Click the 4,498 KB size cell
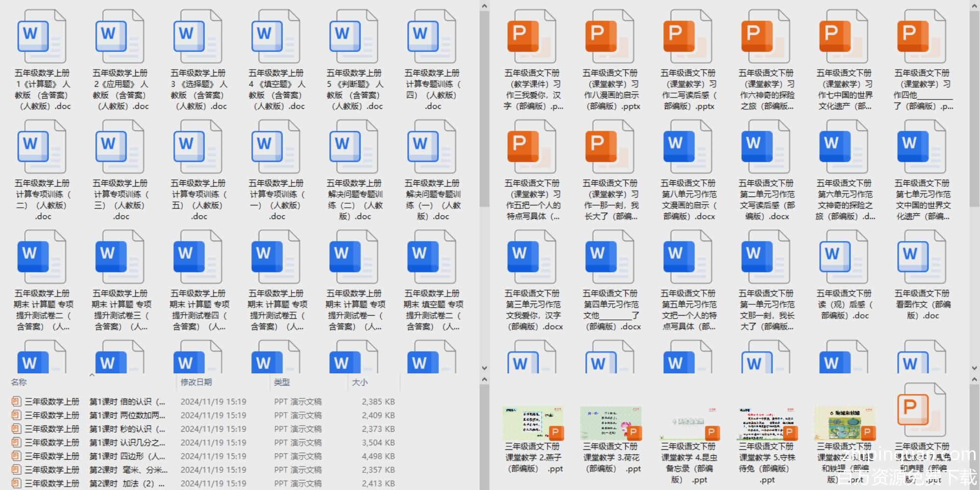 point(378,456)
